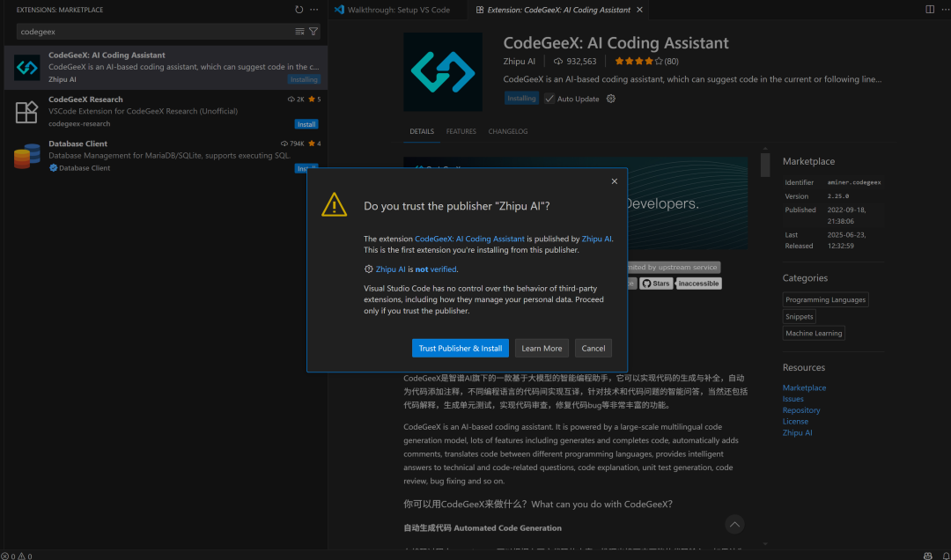Select the Database Client extension icon
Viewport: 951px width, 560px height.
(26, 156)
